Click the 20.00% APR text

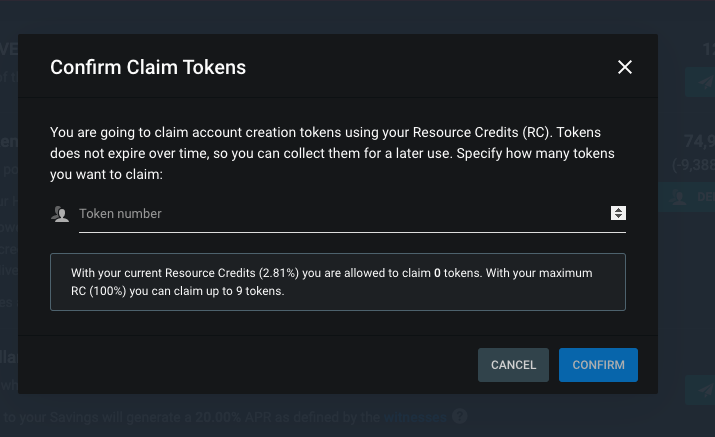(234, 417)
